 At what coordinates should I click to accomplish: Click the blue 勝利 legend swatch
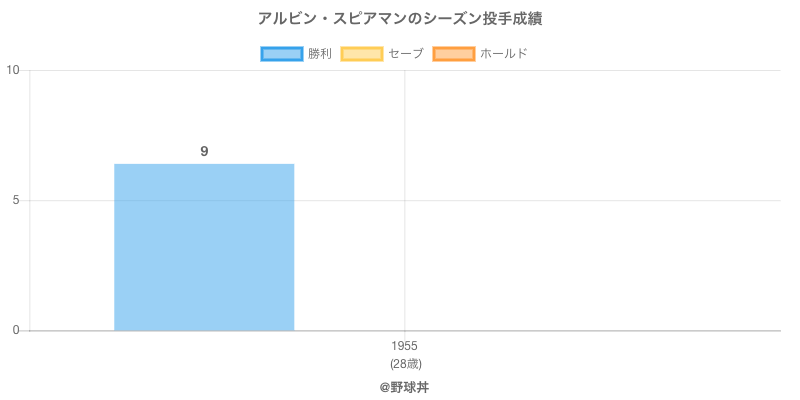[x=281, y=54]
